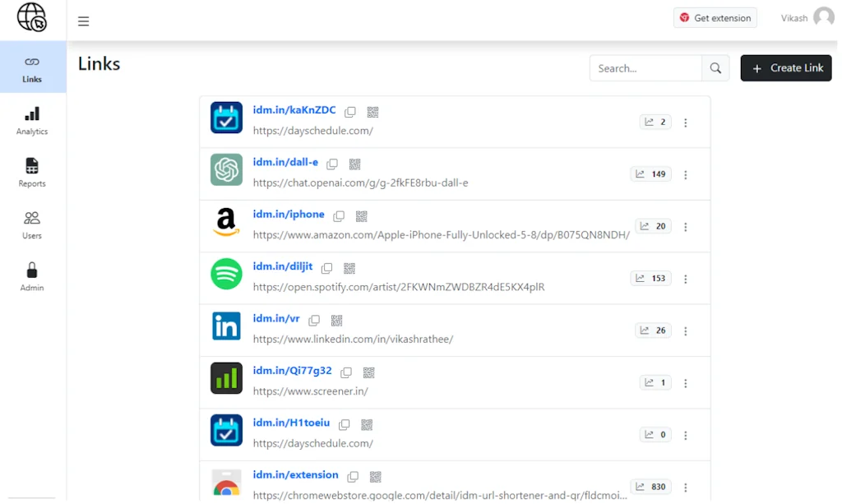Click into the Search field
The height and width of the screenshot is (504, 842).
tap(645, 68)
